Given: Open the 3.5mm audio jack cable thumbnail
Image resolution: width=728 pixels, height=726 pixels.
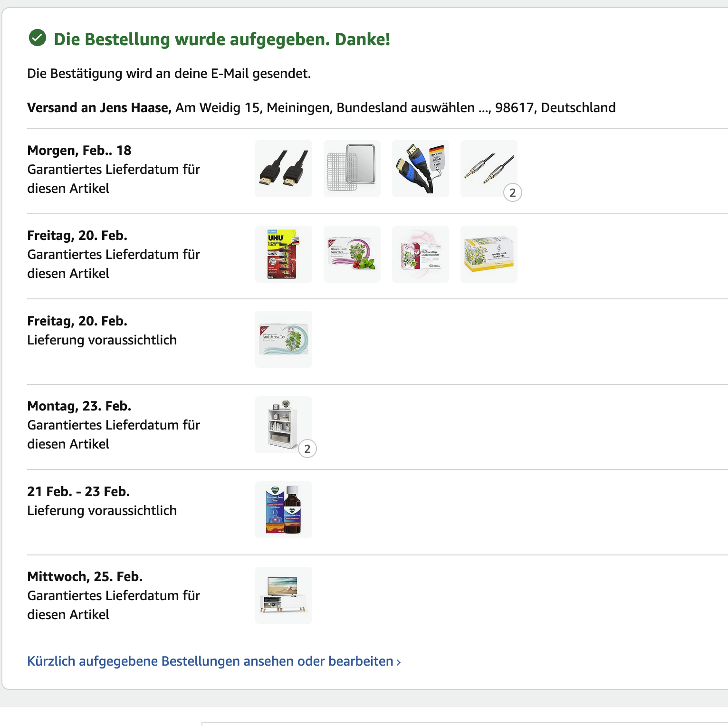Looking at the screenshot, I should point(488,168).
